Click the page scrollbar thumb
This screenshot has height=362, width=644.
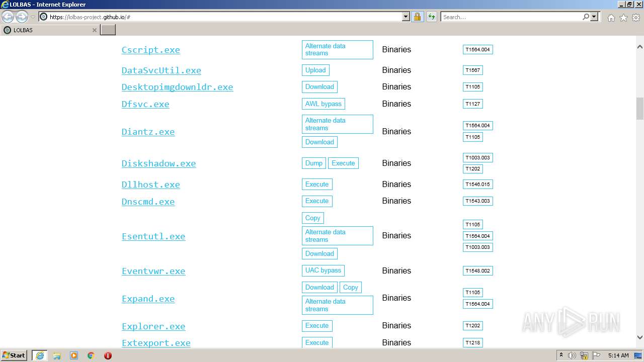tap(639, 109)
